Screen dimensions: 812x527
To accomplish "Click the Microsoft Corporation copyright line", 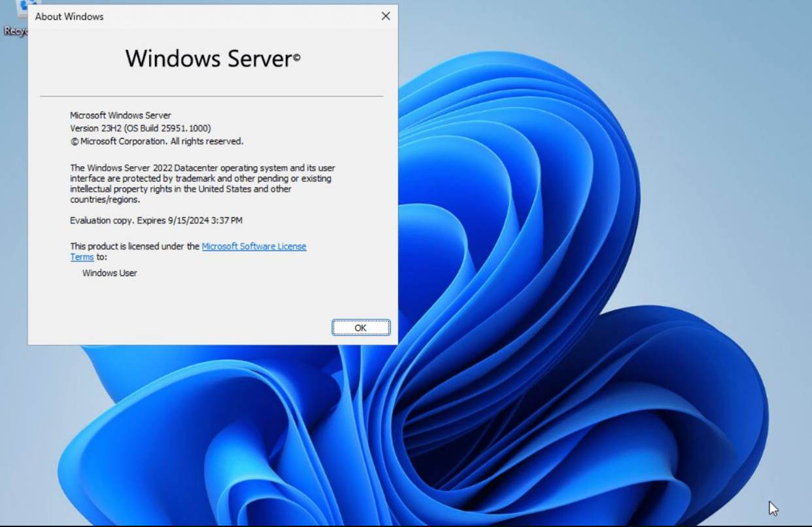I will (x=157, y=141).
